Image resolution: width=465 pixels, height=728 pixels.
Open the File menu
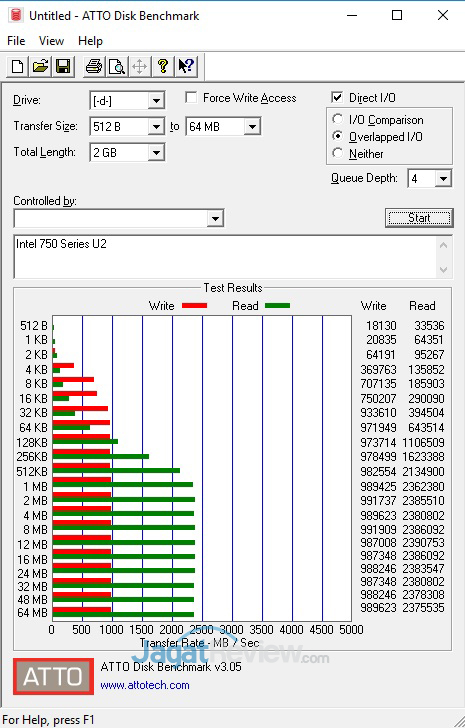pos(16,41)
